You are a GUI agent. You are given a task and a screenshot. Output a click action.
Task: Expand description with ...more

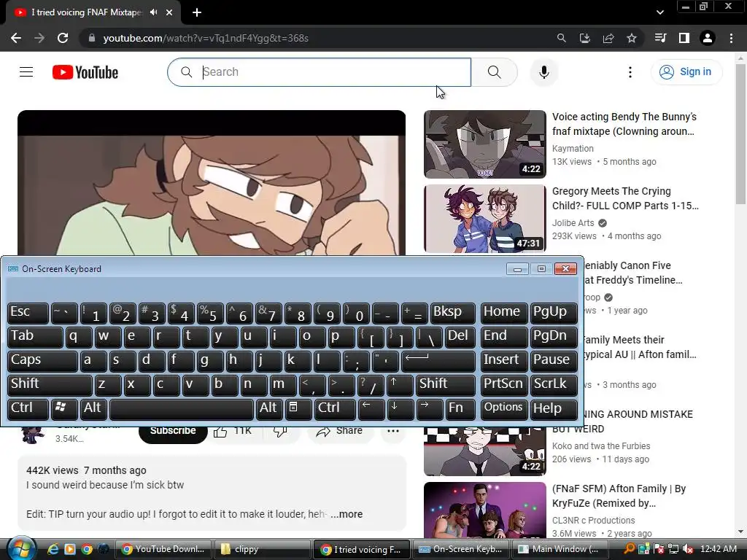point(347,514)
